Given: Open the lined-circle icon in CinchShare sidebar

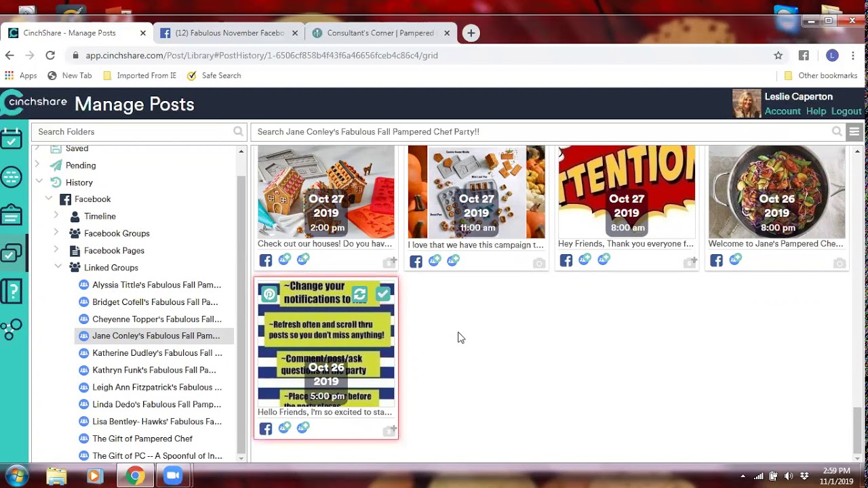Looking at the screenshot, I should tap(12, 177).
